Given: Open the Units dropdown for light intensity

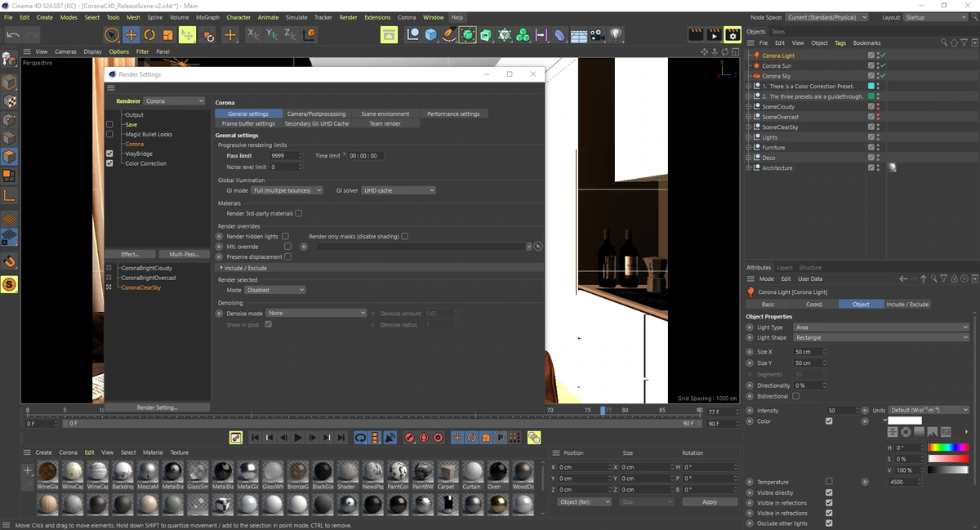Looking at the screenshot, I should click(929, 410).
